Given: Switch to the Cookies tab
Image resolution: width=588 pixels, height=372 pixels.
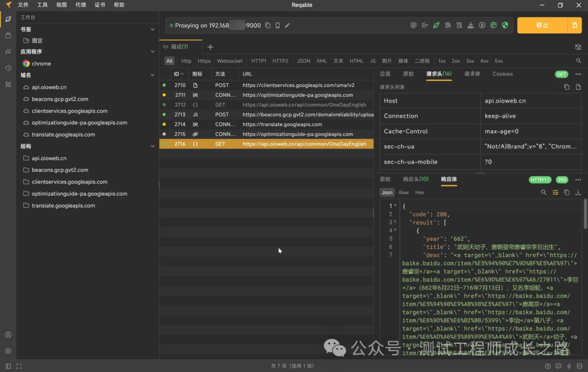Looking at the screenshot, I should coord(503,74).
